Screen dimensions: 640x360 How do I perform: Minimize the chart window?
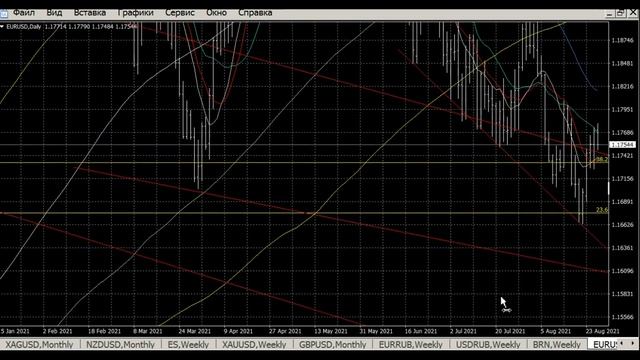click(609, 13)
